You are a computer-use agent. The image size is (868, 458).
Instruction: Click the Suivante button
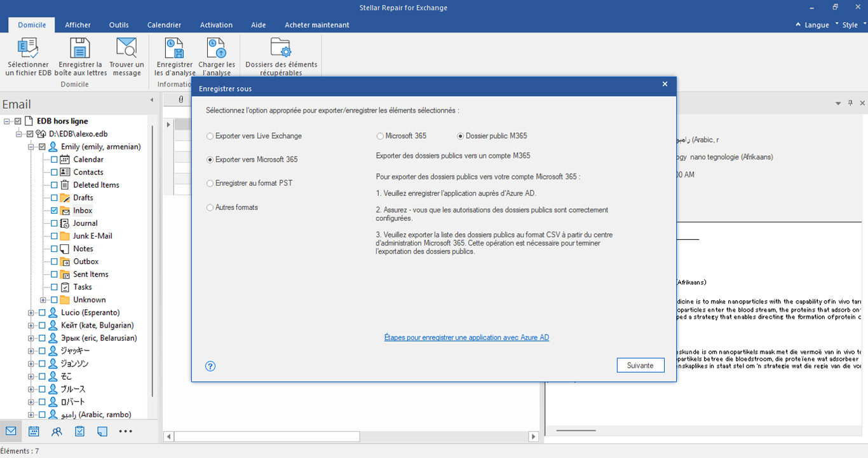(641, 365)
